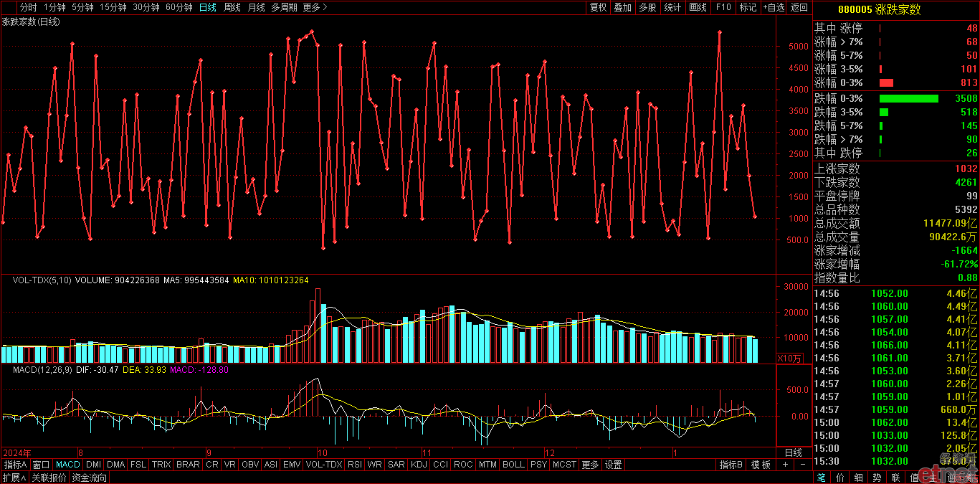
Task: Select the 15分钟 period
Action: coord(113,7)
